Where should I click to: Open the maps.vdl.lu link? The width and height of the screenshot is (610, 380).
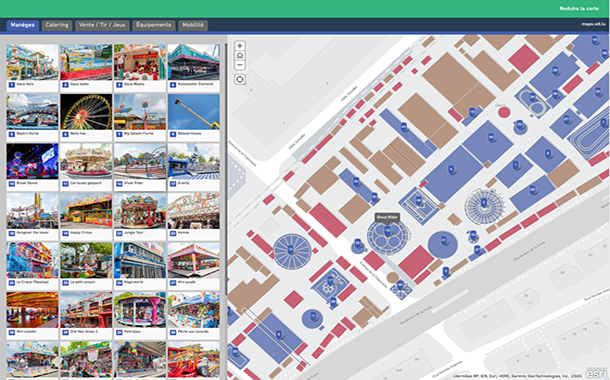594,24
